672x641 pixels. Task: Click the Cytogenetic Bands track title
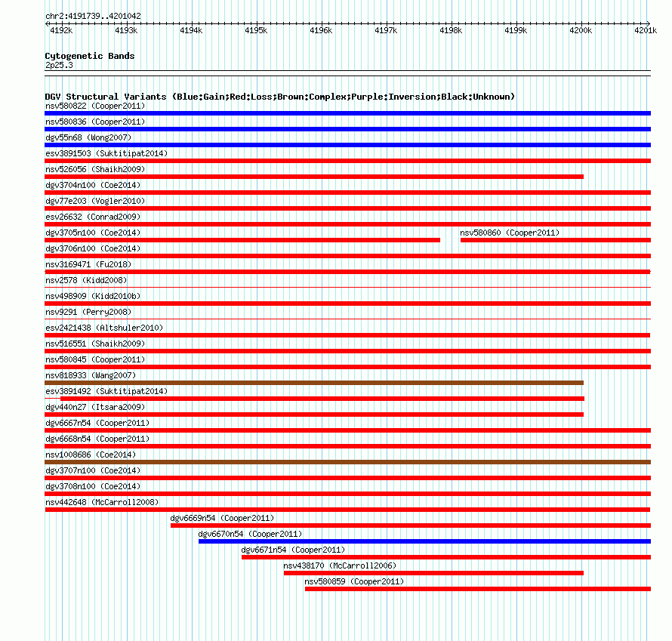(90, 56)
